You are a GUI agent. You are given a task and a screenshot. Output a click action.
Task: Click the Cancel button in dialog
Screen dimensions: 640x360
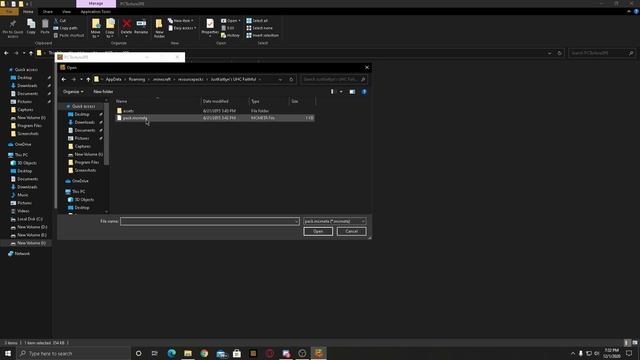coord(351,231)
